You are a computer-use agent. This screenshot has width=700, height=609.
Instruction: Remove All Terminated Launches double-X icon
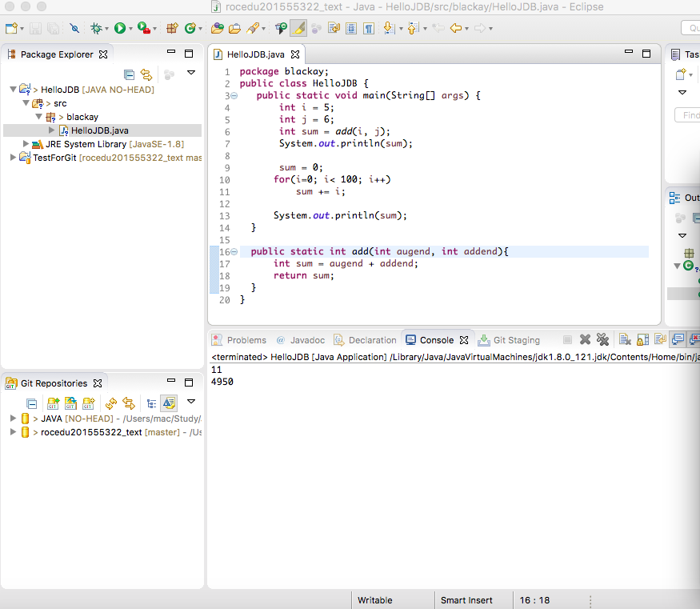(x=602, y=340)
